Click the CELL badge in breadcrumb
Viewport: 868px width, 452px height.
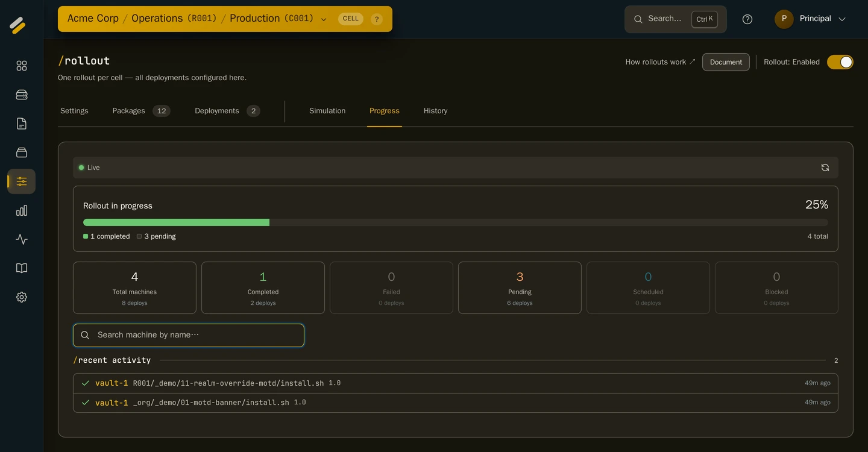[351, 19]
